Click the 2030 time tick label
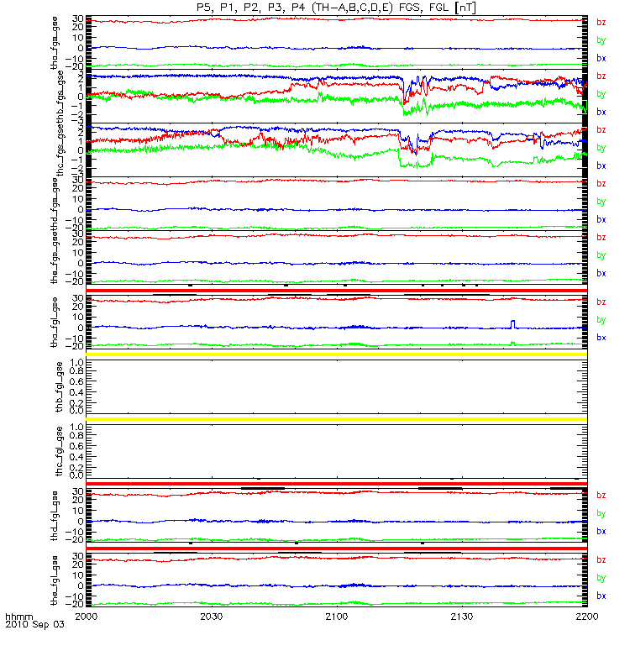The image size is (630, 672). [212, 617]
